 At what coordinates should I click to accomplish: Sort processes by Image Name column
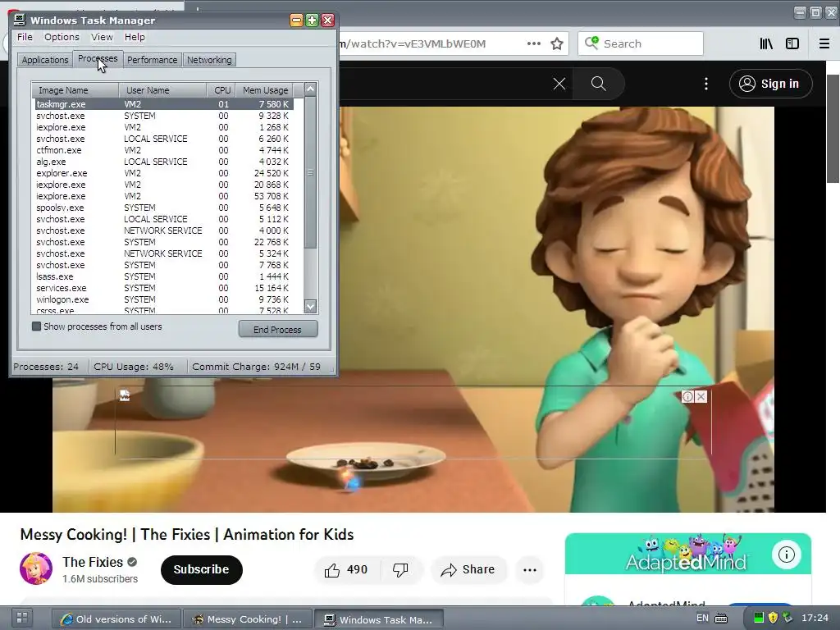[x=75, y=90]
